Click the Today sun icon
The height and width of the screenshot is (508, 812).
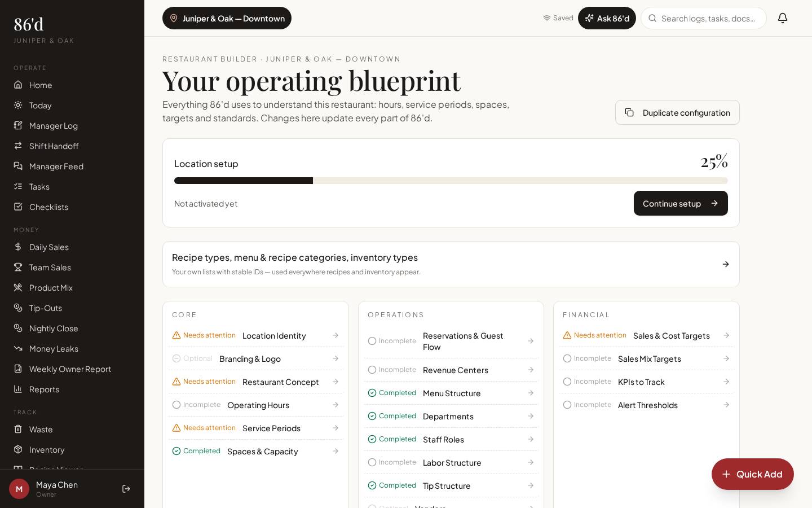(18, 105)
